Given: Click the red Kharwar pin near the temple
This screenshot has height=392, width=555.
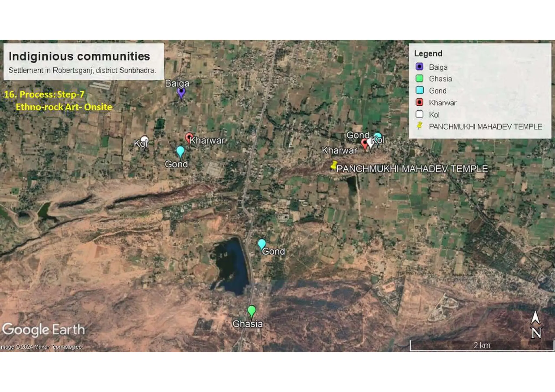Looking at the screenshot, I should (x=365, y=144).
